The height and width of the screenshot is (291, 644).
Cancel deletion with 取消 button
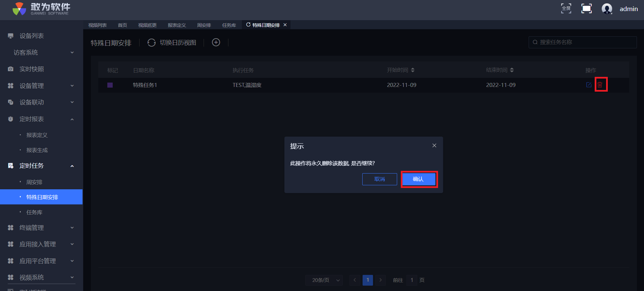coord(380,179)
